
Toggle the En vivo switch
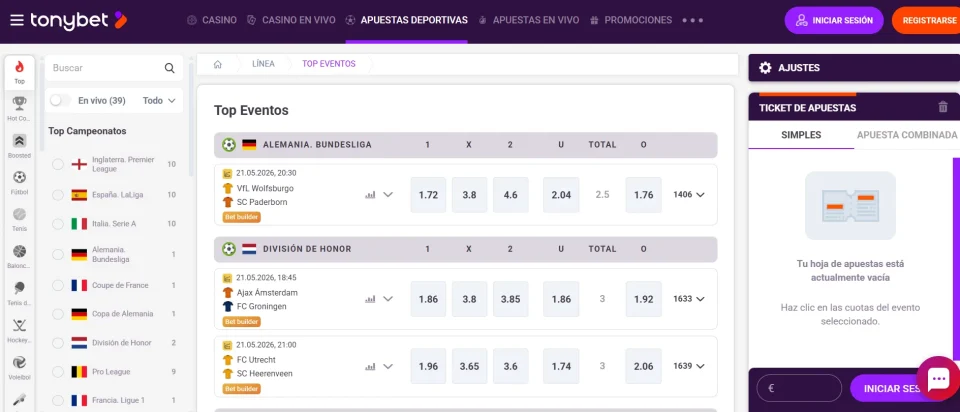61,100
